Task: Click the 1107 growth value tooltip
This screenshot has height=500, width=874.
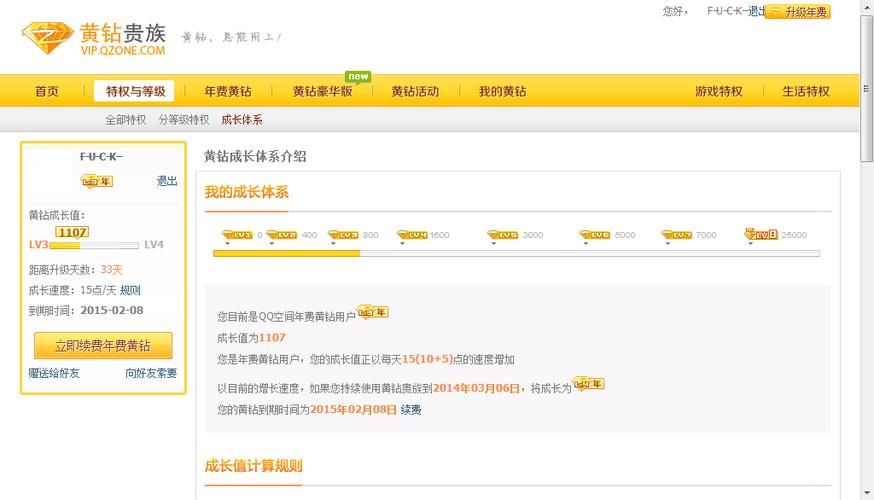Action: click(72, 232)
